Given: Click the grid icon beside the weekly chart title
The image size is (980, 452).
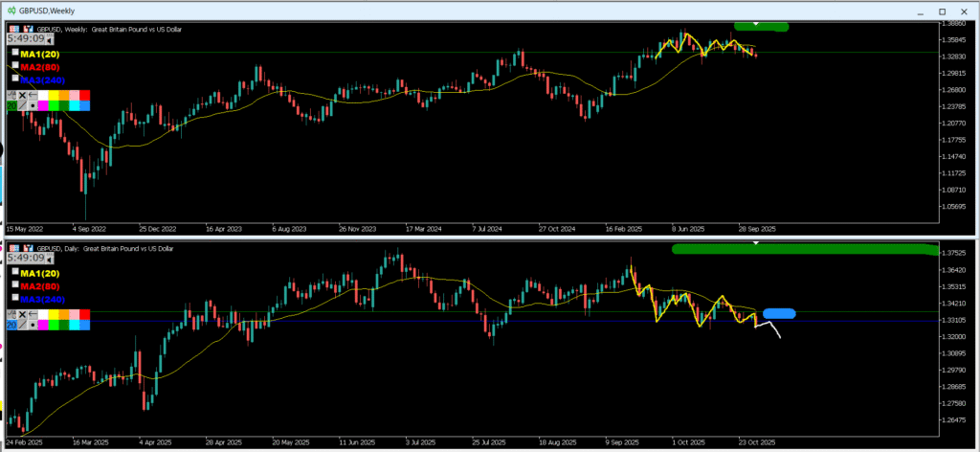Looking at the screenshot, I should click(14, 30).
